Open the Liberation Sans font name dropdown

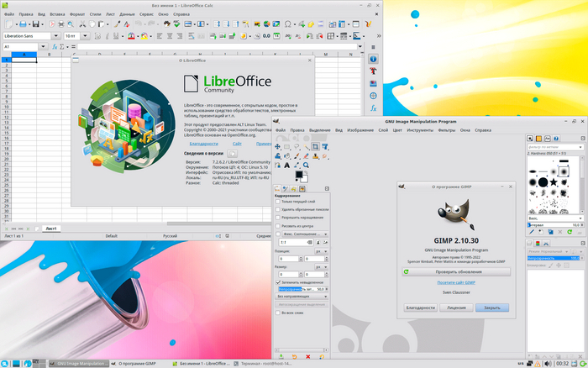56,36
